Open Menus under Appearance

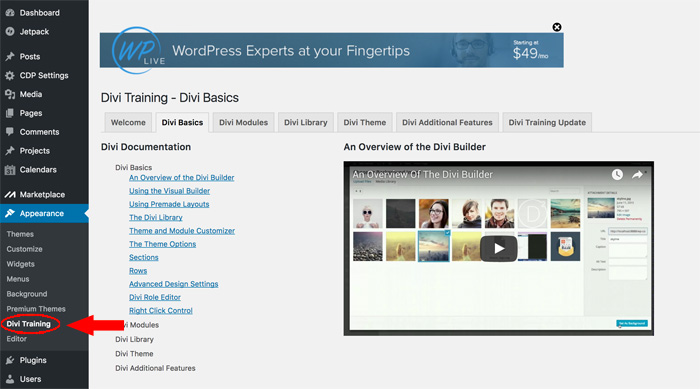tap(18, 279)
